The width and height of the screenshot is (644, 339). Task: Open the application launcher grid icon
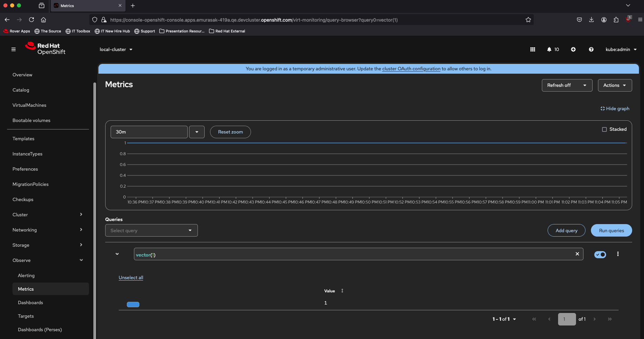click(x=532, y=49)
